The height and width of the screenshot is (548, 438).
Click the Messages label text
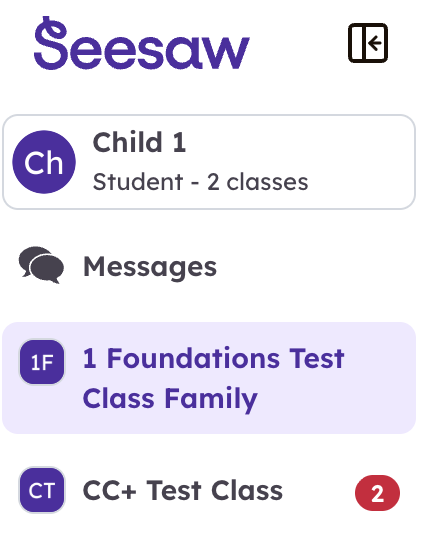pos(150,267)
